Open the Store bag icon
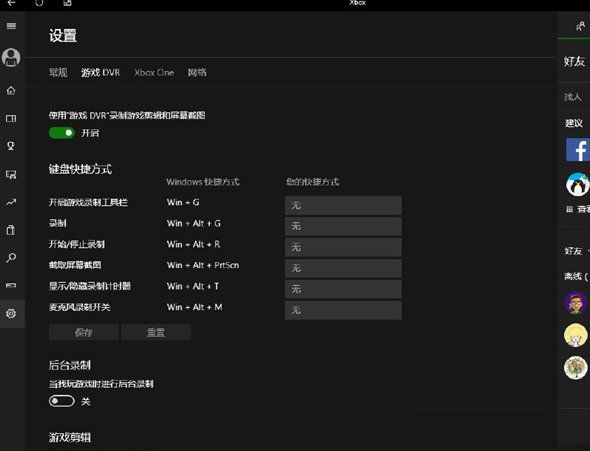590x451 pixels. 11,230
